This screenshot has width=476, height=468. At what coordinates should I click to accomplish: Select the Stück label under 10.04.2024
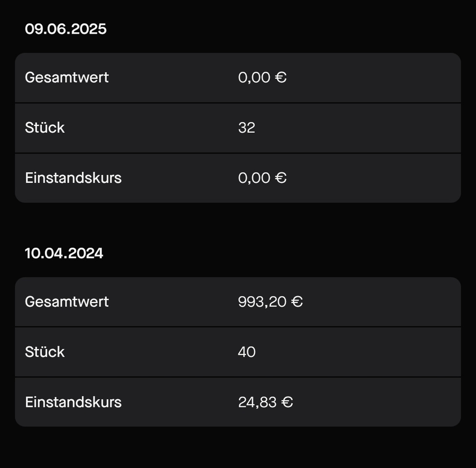coord(45,352)
